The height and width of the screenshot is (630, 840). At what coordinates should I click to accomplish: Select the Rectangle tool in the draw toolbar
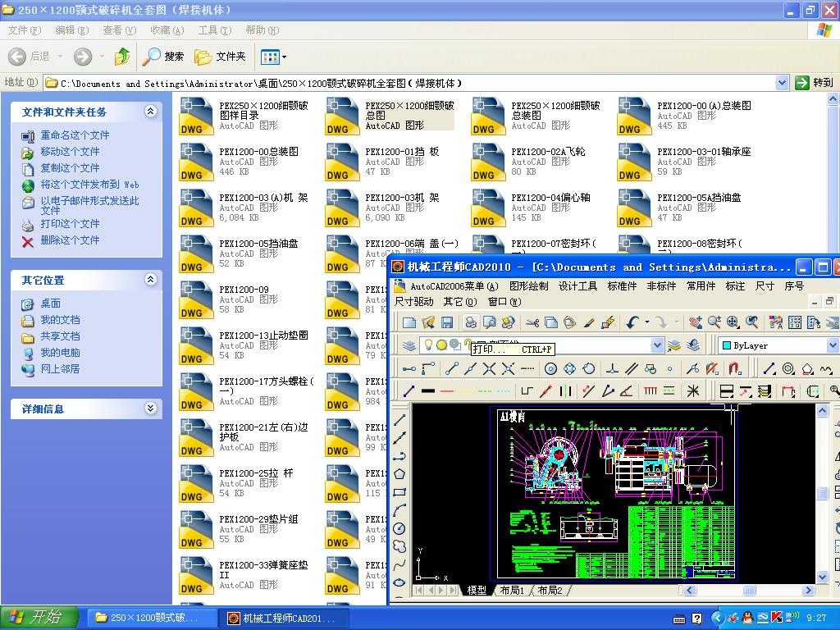pyautogui.click(x=399, y=492)
